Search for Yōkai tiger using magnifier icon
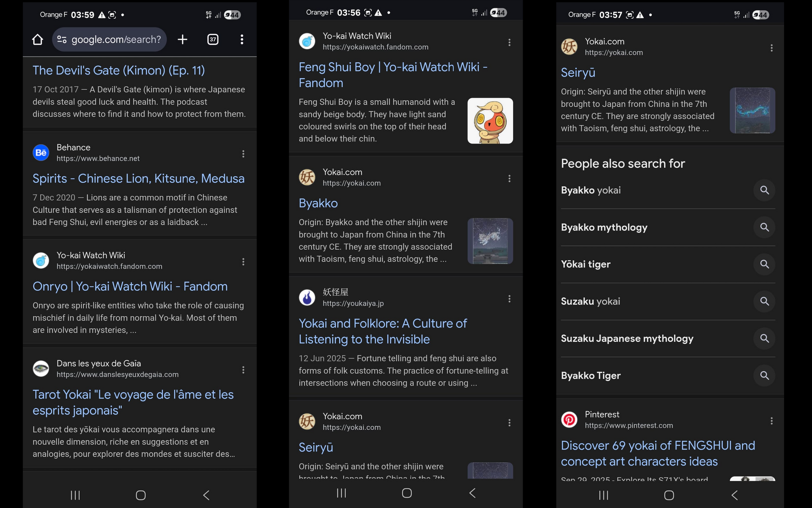The width and height of the screenshot is (812, 508). [x=764, y=264]
